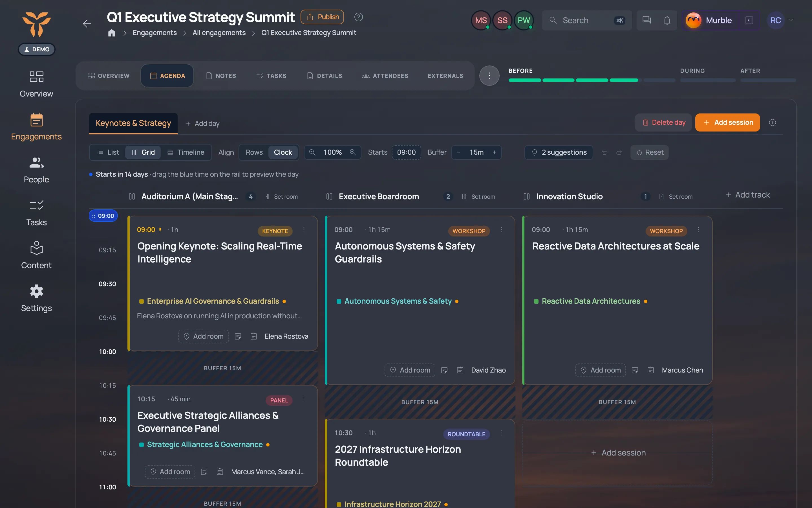Open options menu on Executive Strategic Alliances panel

(x=304, y=399)
